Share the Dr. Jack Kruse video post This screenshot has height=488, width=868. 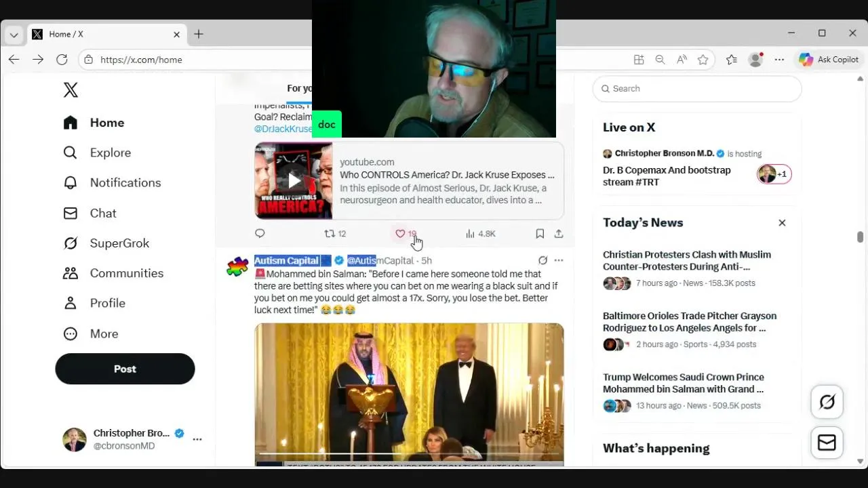pos(559,233)
